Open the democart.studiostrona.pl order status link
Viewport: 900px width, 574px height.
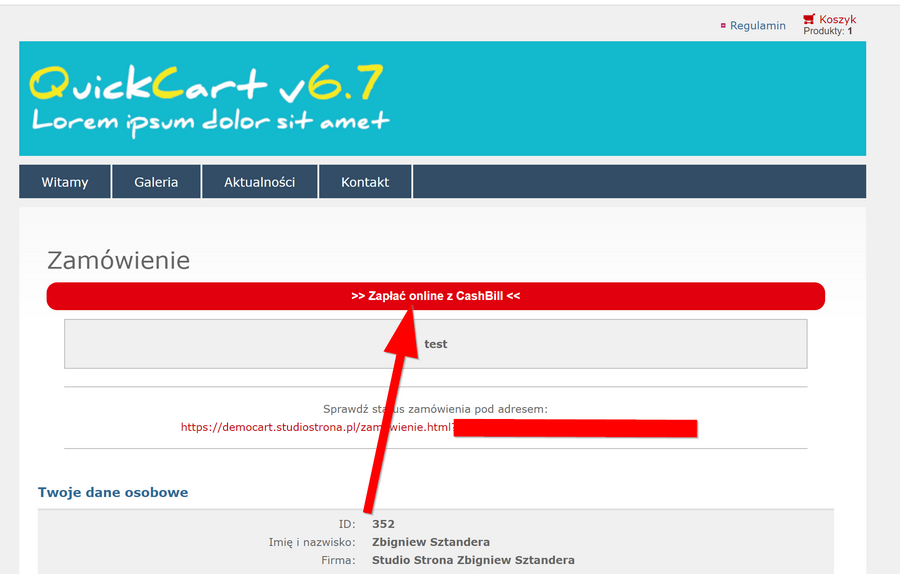point(439,427)
